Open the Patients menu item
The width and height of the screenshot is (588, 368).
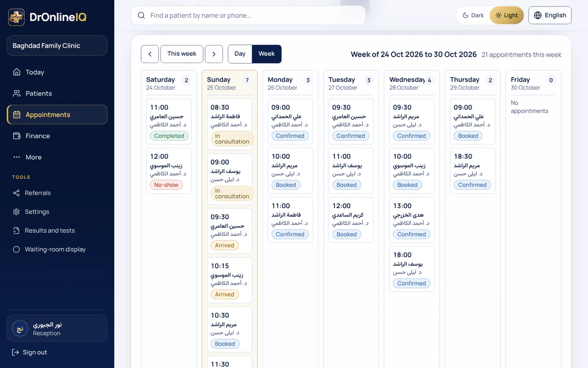[x=57, y=94]
